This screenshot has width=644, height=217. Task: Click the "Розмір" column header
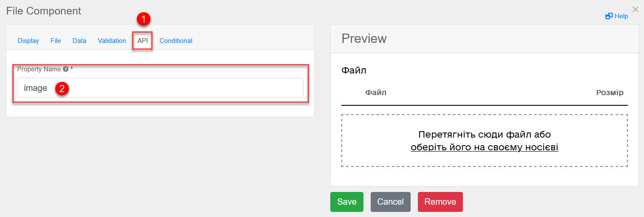(610, 93)
